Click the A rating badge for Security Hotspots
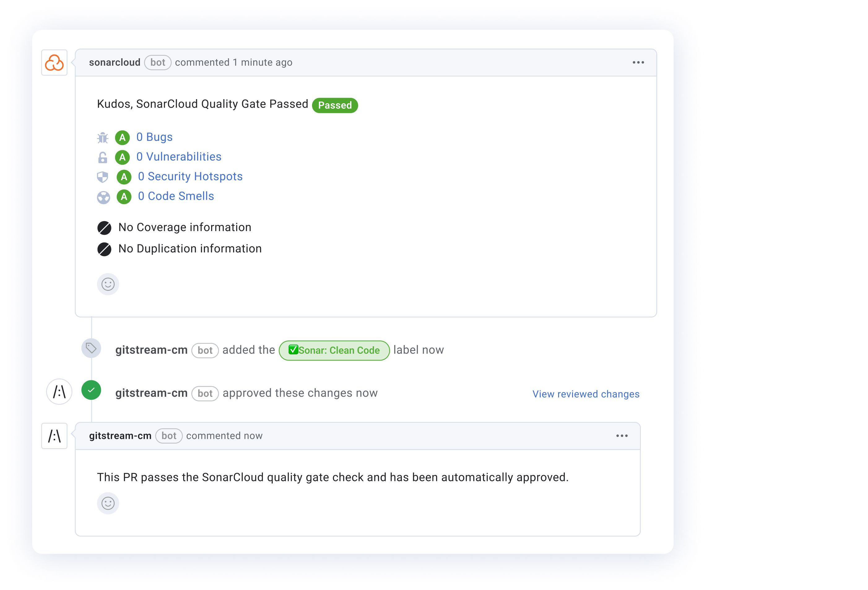The width and height of the screenshot is (868, 590). [124, 177]
